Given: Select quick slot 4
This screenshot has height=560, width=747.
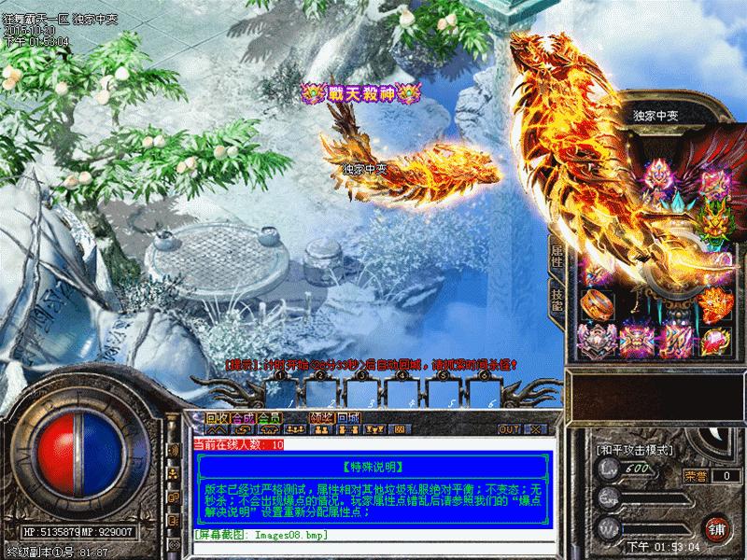Looking at the screenshot, I should click(403, 393).
